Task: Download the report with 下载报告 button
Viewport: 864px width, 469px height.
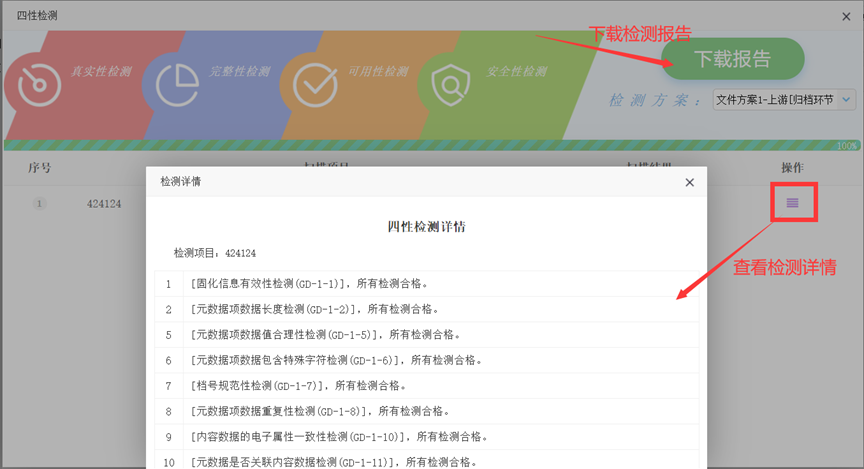Action: pyautogui.click(x=732, y=59)
